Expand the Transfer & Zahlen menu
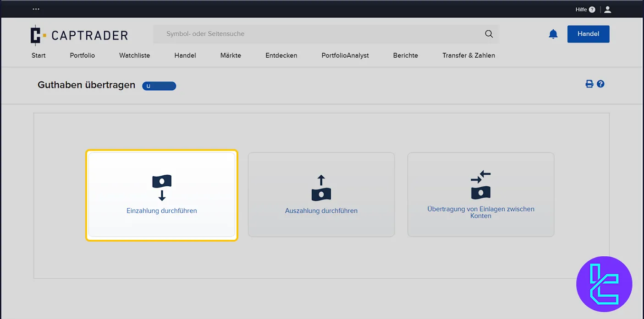The height and width of the screenshot is (319, 644). pos(468,55)
